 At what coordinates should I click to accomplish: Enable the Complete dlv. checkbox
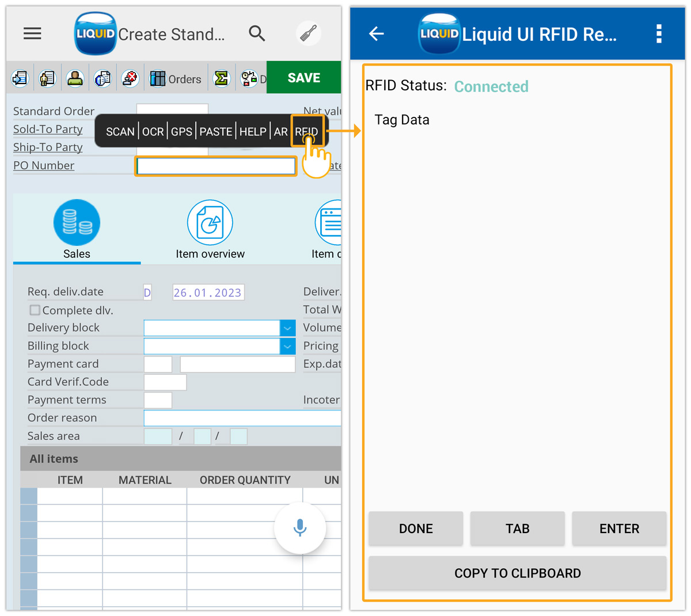pos(35,310)
